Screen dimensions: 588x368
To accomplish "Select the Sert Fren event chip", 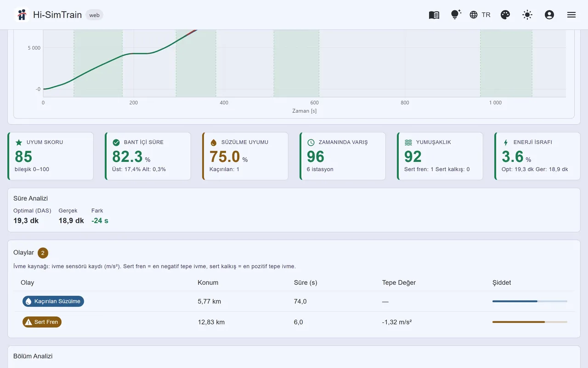I will click(42, 322).
